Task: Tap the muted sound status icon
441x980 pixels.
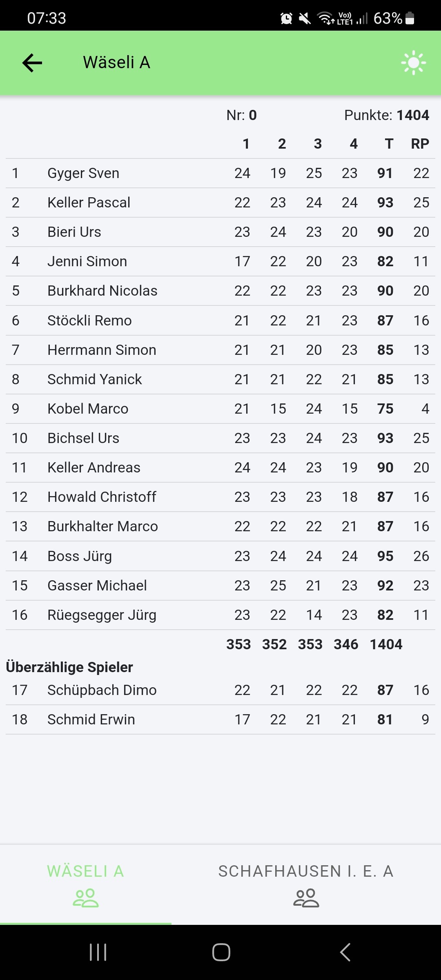Action: click(305, 18)
